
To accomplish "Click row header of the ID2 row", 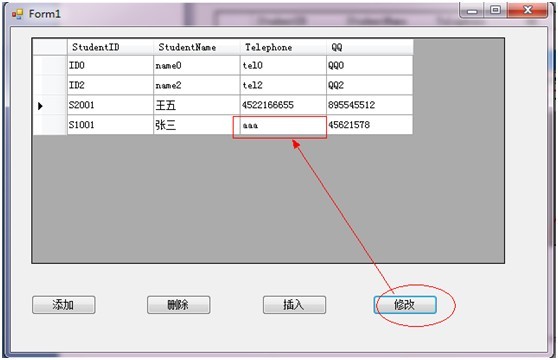I will pos(50,85).
